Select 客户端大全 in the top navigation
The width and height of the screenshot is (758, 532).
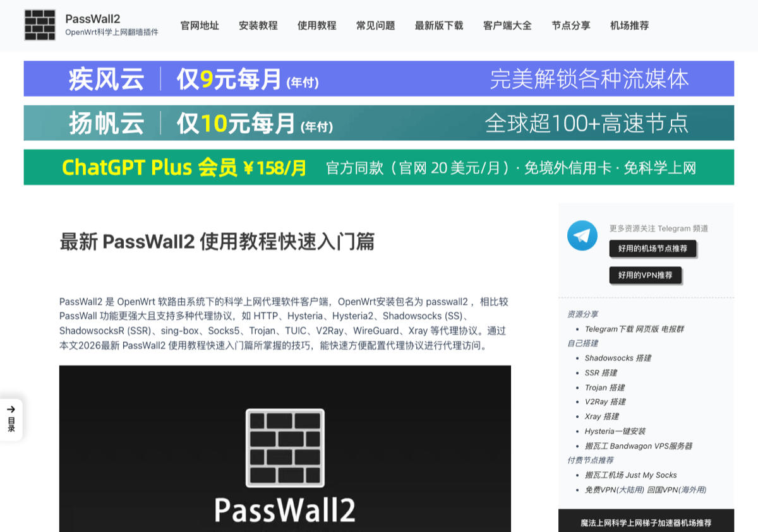point(507,26)
